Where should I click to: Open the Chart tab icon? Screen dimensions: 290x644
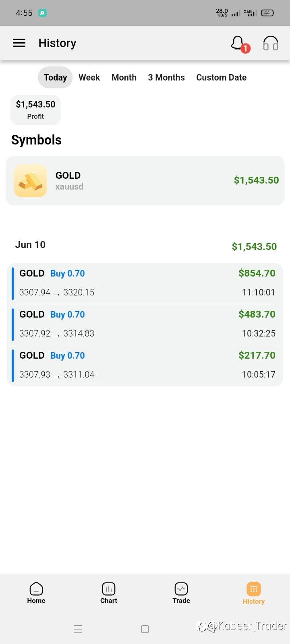(x=109, y=589)
